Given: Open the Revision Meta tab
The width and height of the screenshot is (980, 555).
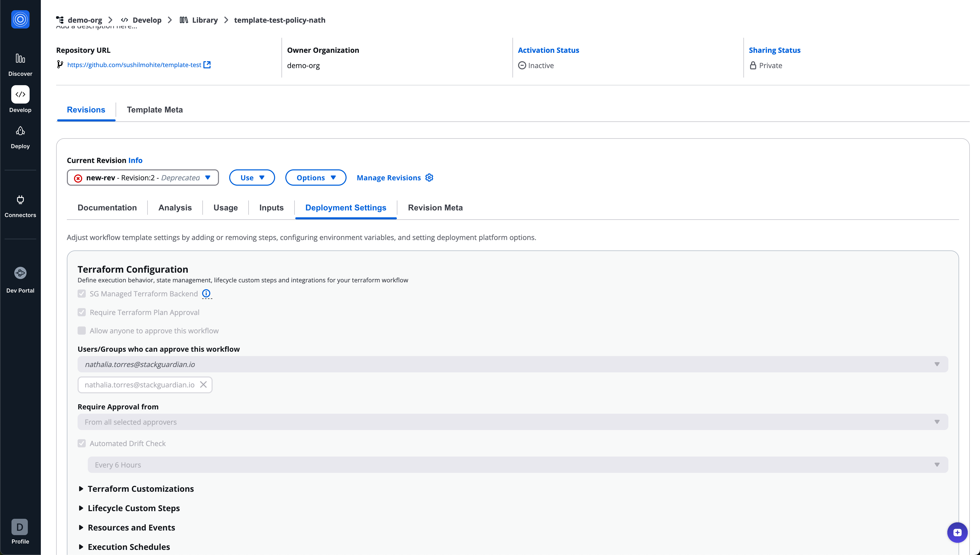Looking at the screenshot, I should (435, 208).
